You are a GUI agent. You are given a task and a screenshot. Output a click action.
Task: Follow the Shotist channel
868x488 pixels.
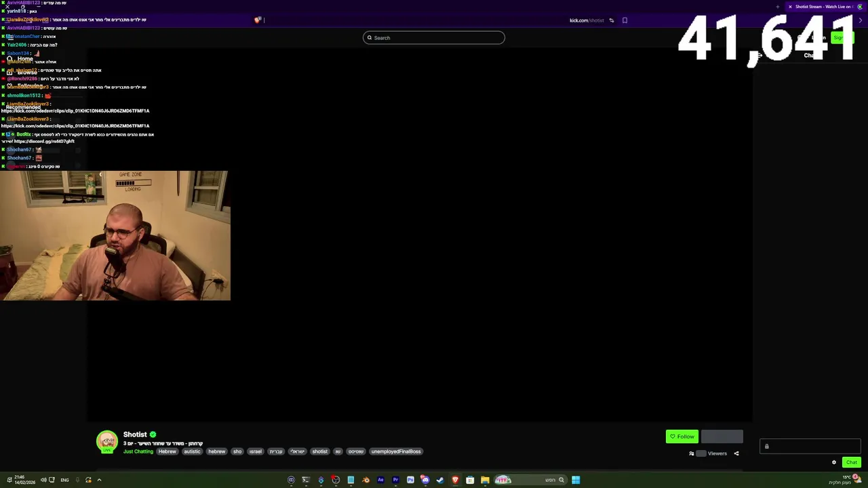pos(682,436)
